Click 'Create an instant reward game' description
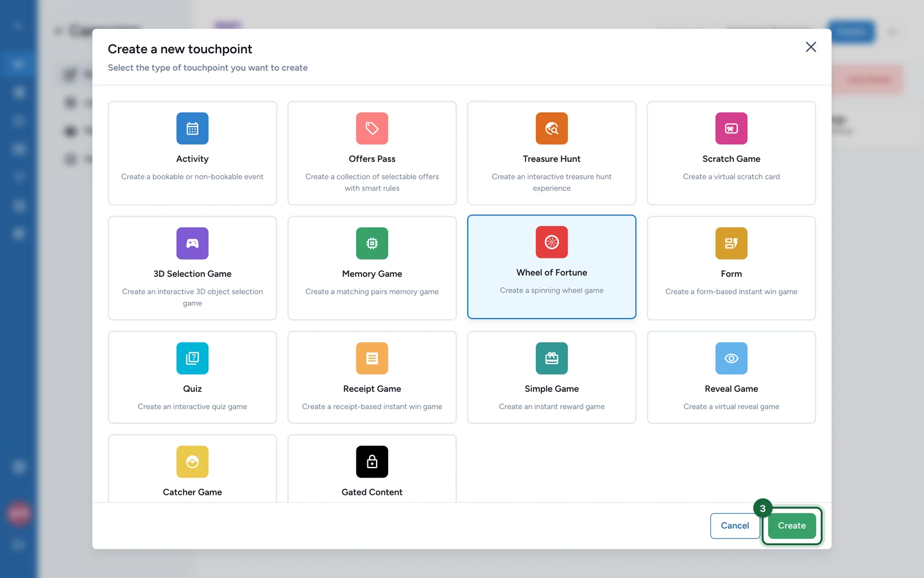The width and height of the screenshot is (924, 578). click(x=552, y=407)
